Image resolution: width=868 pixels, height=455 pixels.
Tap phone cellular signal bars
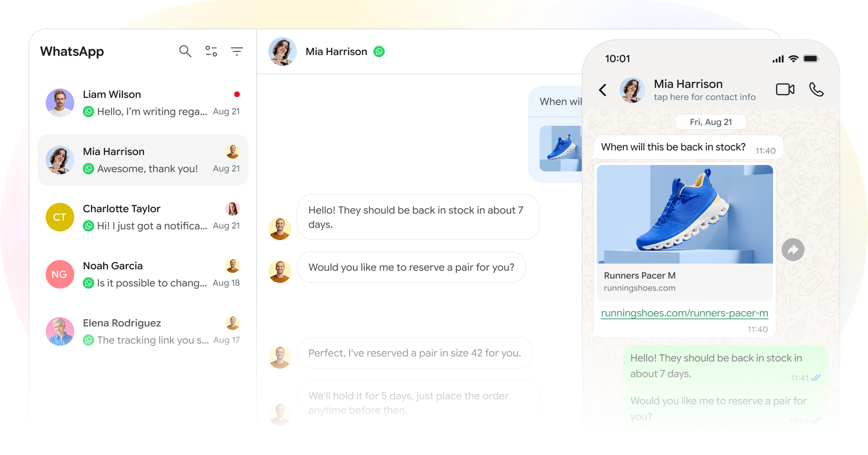coord(778,59)
